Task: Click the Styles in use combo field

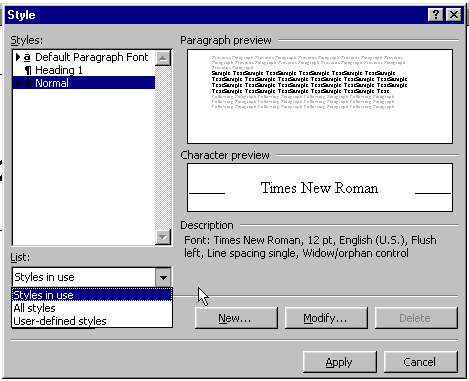Action: [84, 277]
